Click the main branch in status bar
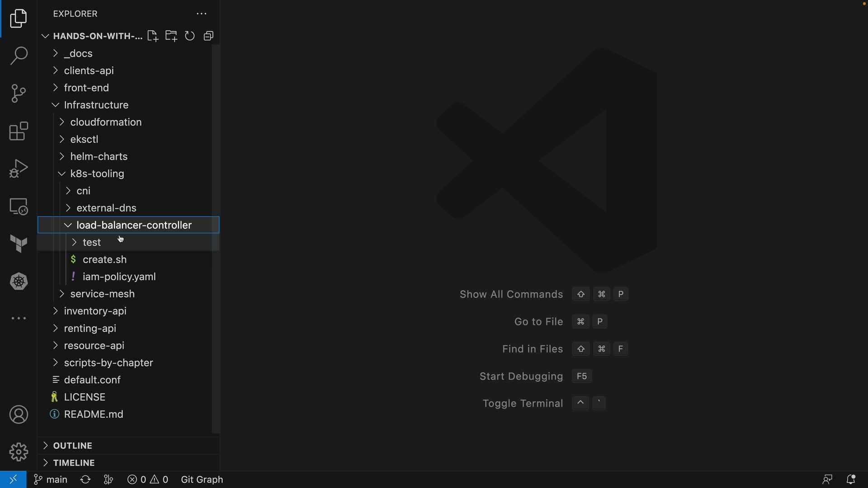The width and height of the screenshot is (868, 488). pyautogui.click(x=51, y=479)
